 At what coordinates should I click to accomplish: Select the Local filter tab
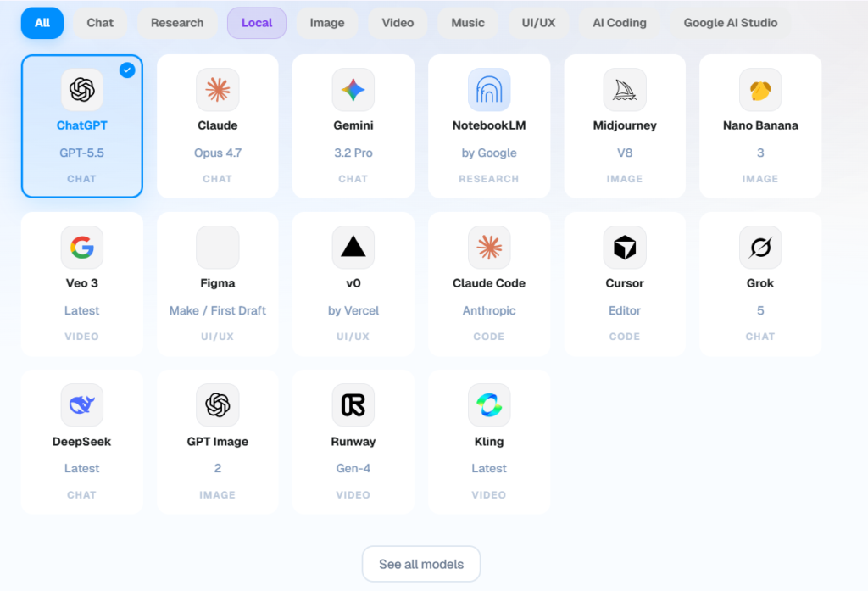pyautogui.click(x=257, y=23)
